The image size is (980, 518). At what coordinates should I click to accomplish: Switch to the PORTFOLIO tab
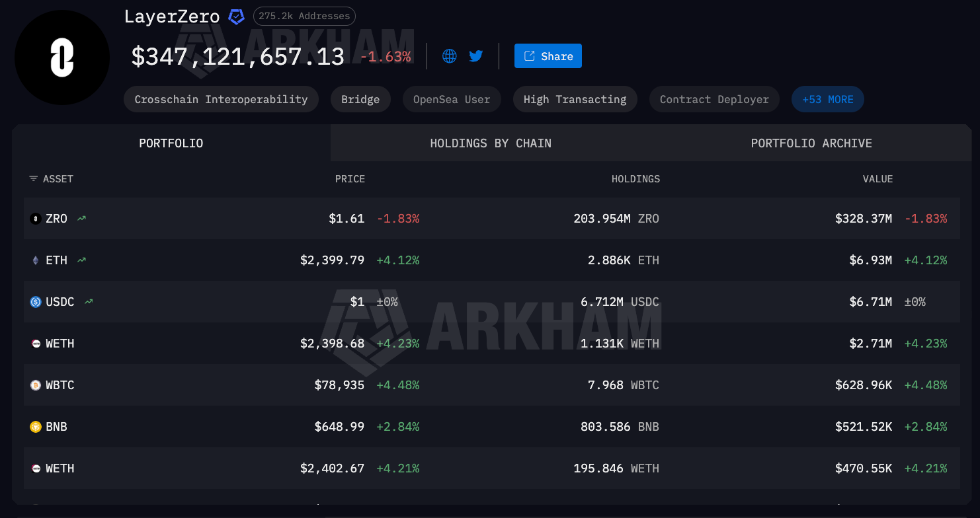171,143
